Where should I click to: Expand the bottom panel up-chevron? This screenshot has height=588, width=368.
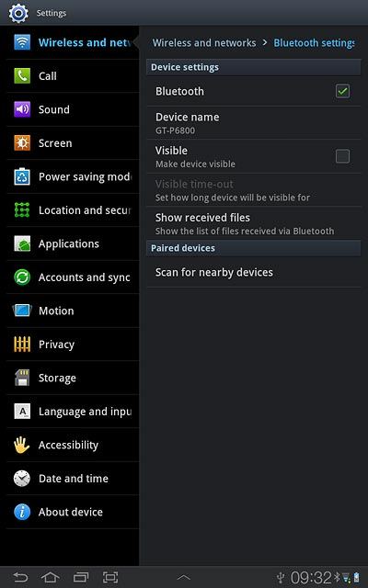pyautogui.click(x=184, y=578)
